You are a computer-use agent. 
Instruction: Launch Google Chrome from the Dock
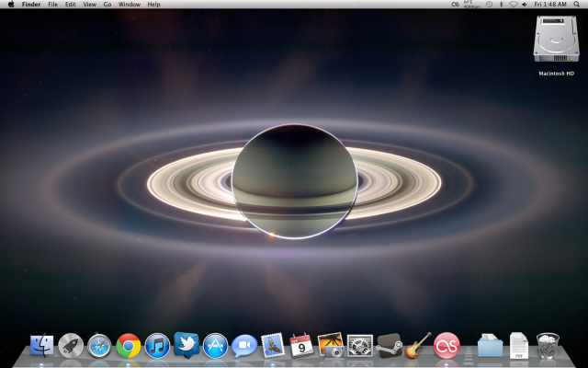click(x=129, y=346)
